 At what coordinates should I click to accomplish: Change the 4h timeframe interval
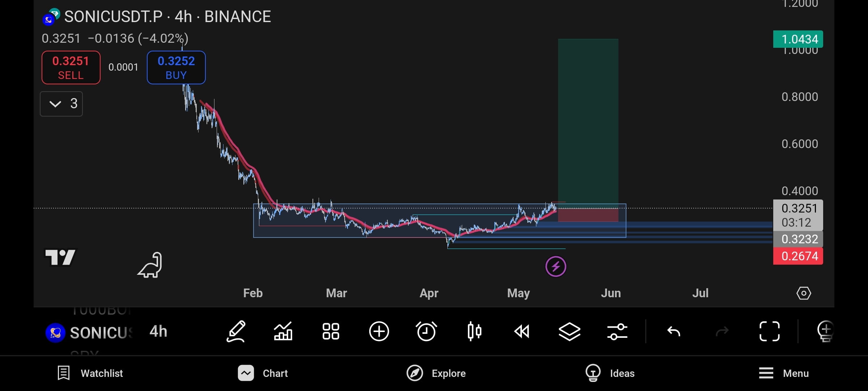(x=158, y=331)
